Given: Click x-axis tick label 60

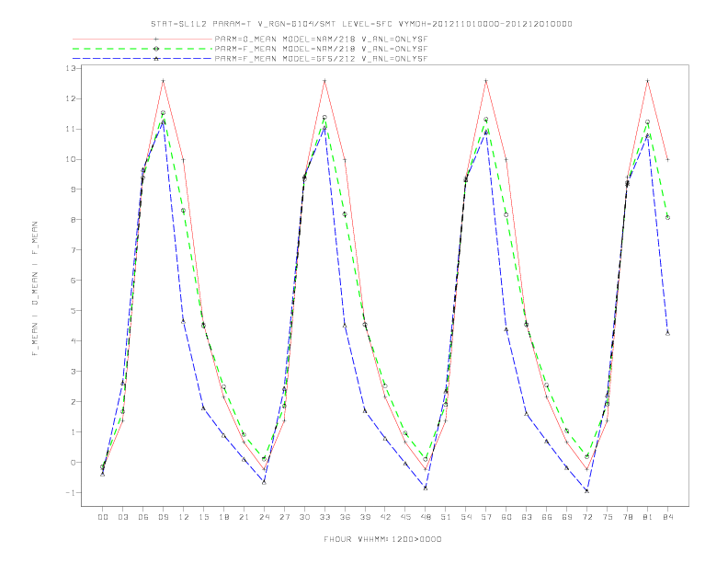Looking at the screenshot, I should tap(506, 517).
